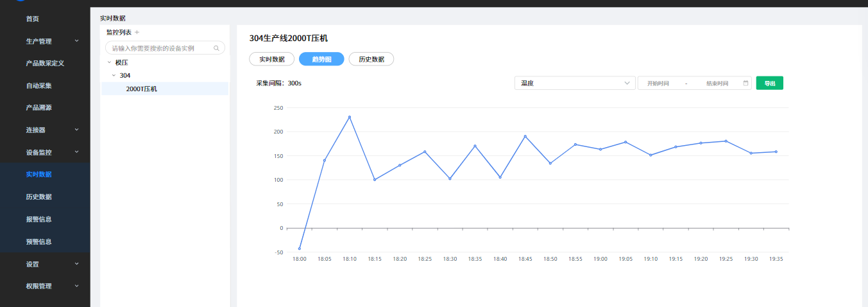Screen dimensions: 868x307
Task: Collapse the 模压 tree node arrow
Action: (109, 62)
